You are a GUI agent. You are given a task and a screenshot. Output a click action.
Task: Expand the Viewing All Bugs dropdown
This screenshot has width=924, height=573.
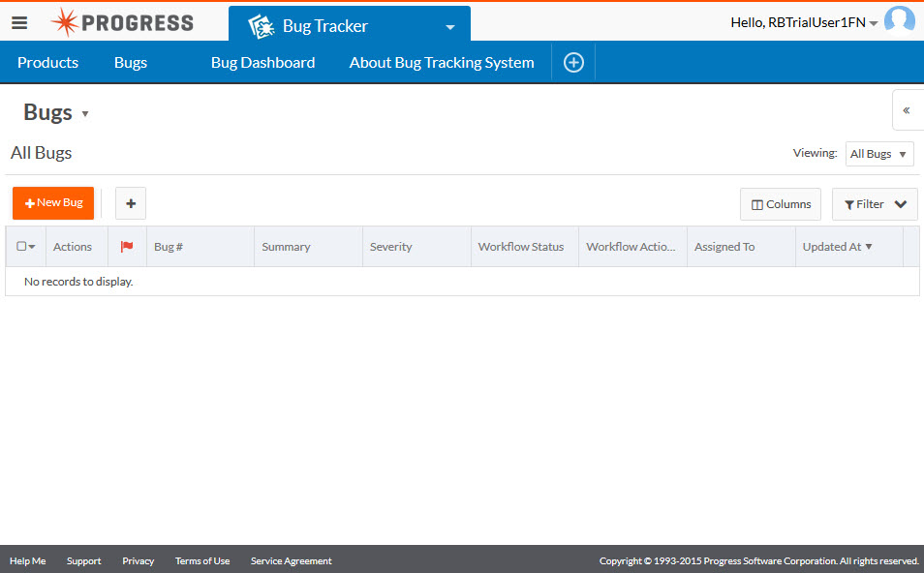878,154
